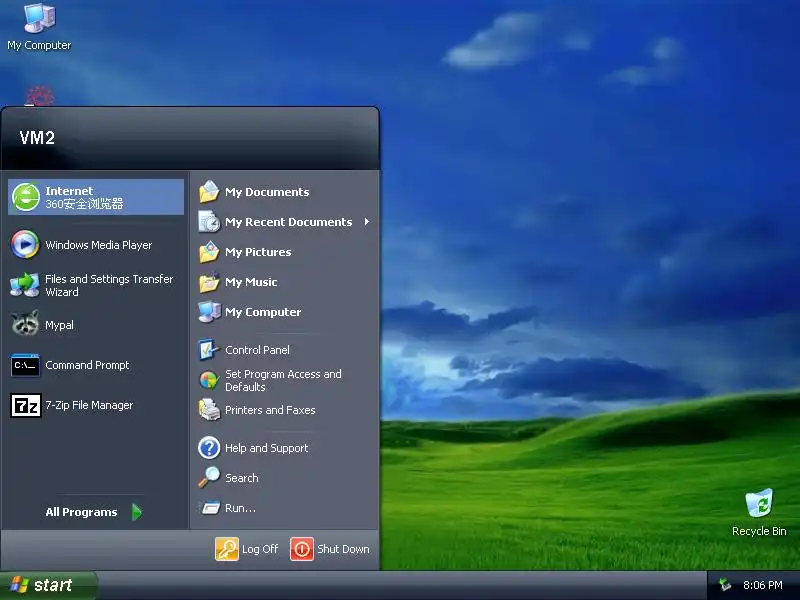Click the My Recent Documents label
The width and height of the screenshot is (800, 600).
point(288,222)
